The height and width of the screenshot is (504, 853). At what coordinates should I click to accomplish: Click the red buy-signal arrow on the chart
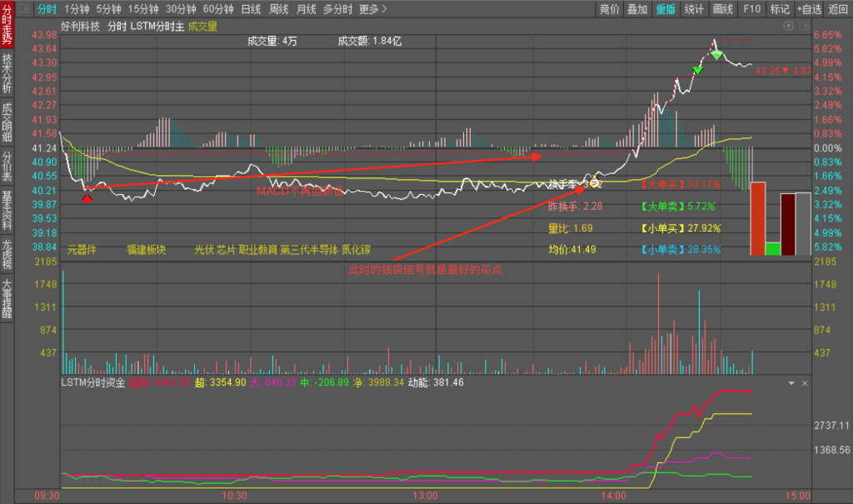coord(87,197)
